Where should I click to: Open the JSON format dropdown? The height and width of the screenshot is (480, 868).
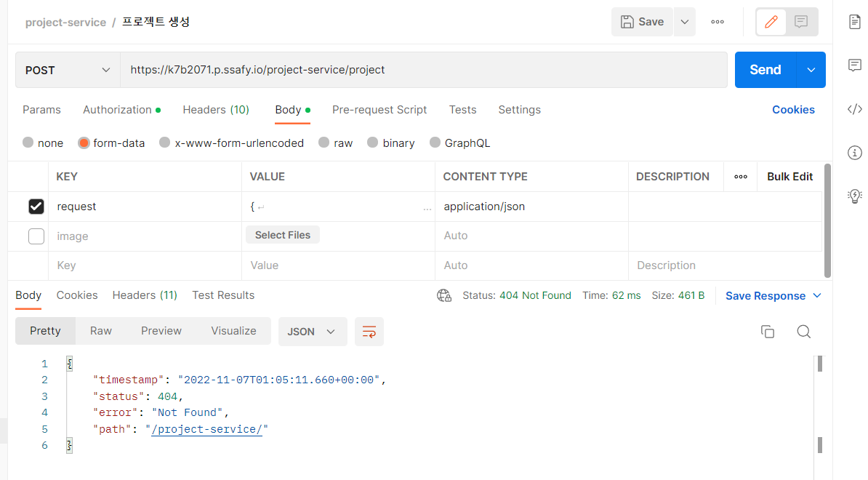tap(312, 332)
